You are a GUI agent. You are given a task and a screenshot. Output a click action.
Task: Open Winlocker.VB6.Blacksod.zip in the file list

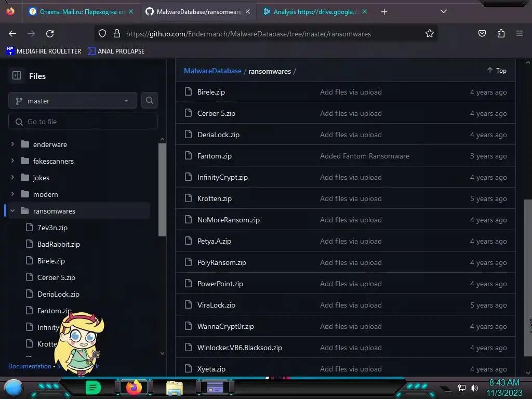pos(240,348)
